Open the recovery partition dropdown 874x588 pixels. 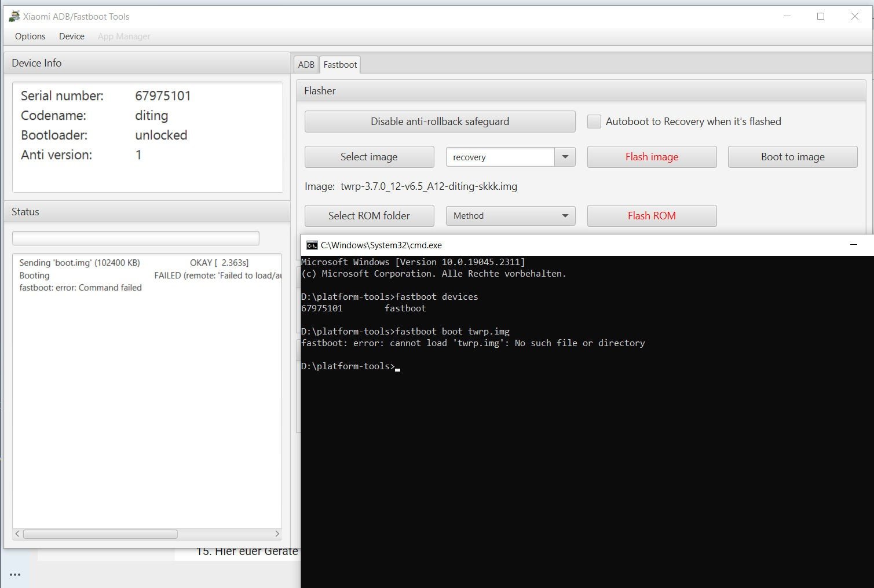[x=565, y=157]
